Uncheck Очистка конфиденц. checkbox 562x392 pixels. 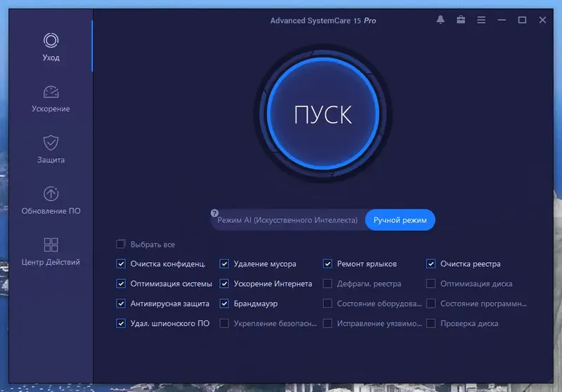point(121,263)
